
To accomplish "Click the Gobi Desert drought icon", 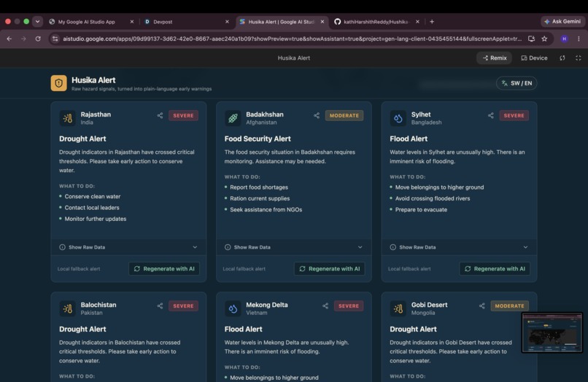I will coord(398,308).
